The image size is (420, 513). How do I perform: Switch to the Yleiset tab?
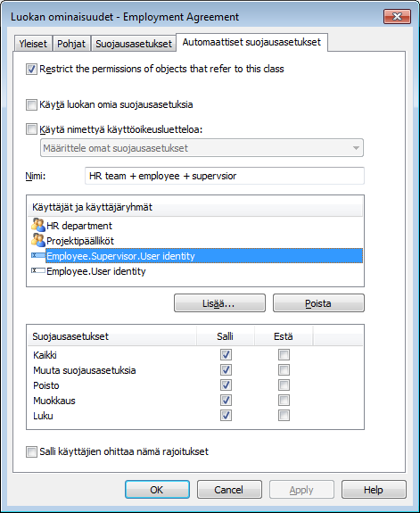tap(33, 44)
